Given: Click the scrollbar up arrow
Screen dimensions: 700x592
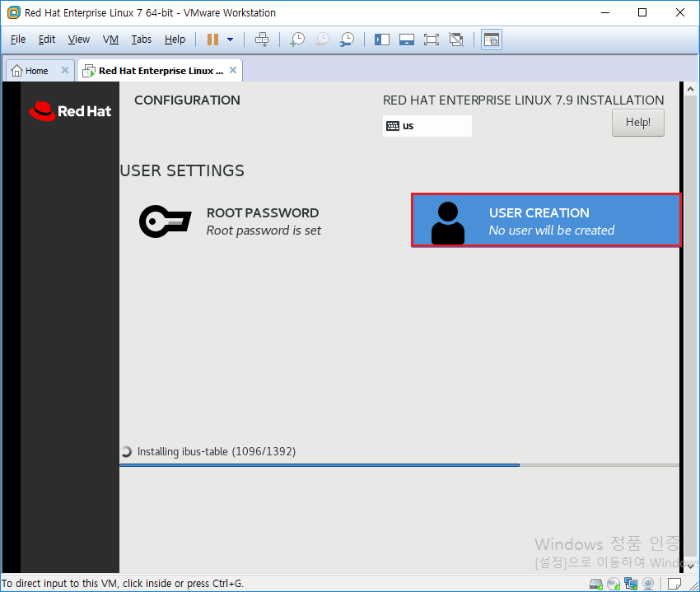Looking at the screenshot, I should point(690,89).
